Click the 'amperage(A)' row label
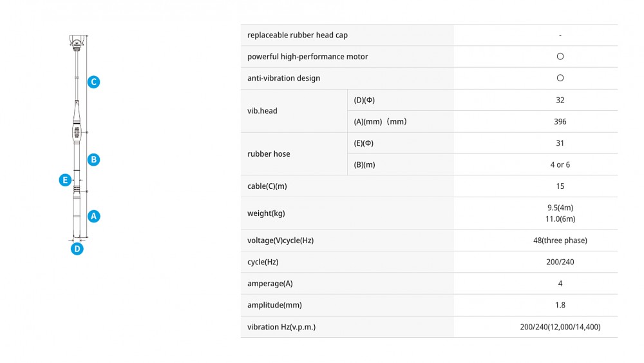644x363 pixels. click(270, 284)
